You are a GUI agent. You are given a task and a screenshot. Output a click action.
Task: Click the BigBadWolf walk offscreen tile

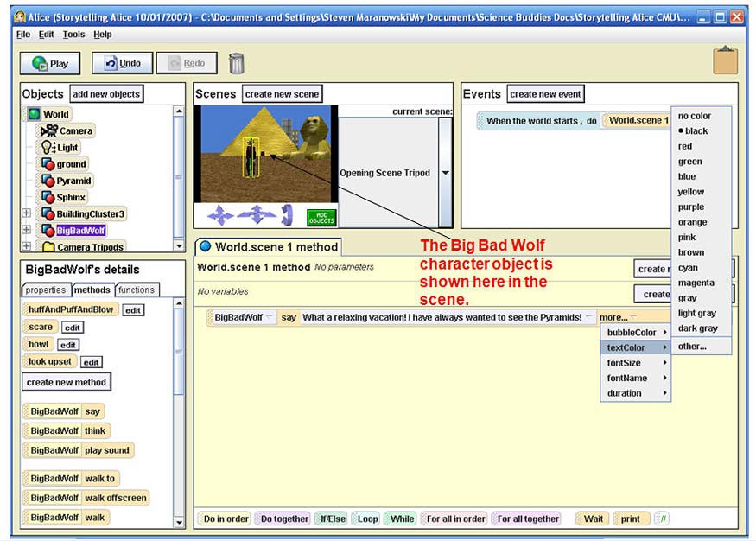[x=86, y=498]
